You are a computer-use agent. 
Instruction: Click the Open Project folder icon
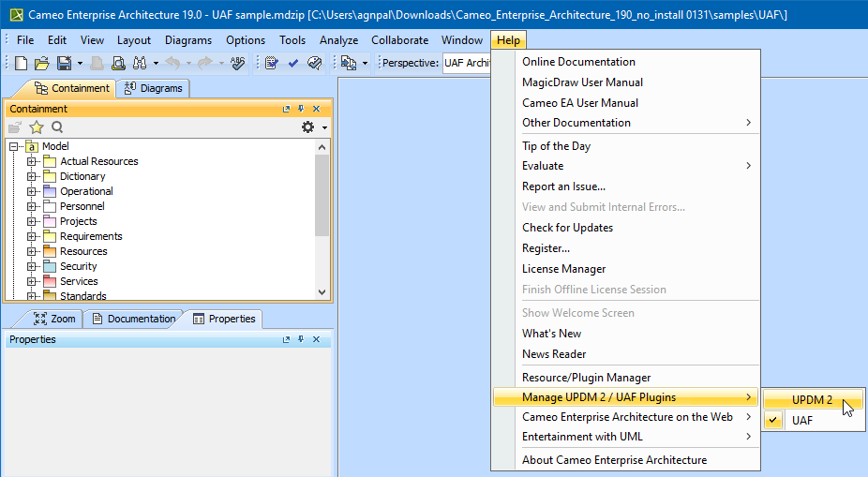41,63
